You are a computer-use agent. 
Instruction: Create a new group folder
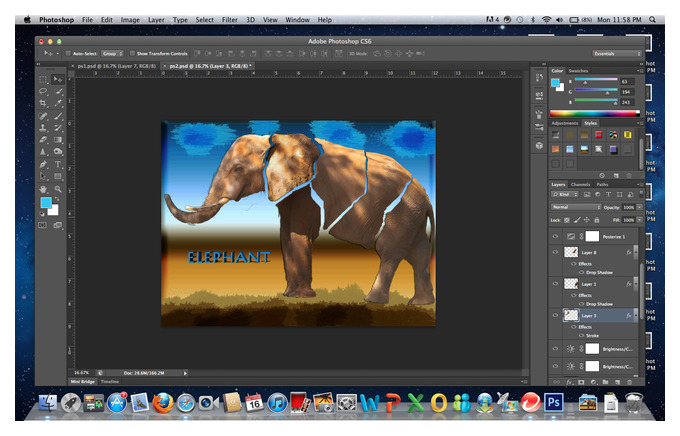click(605, 382)
